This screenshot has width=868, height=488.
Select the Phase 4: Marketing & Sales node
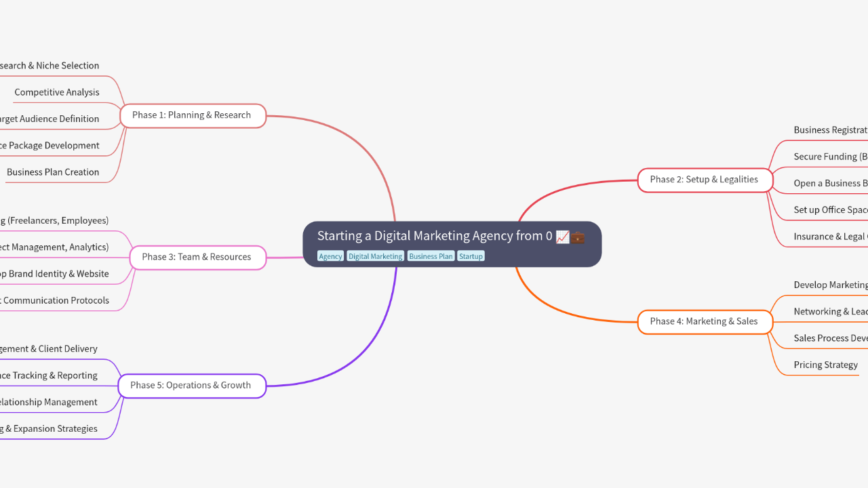pos(705,321)
